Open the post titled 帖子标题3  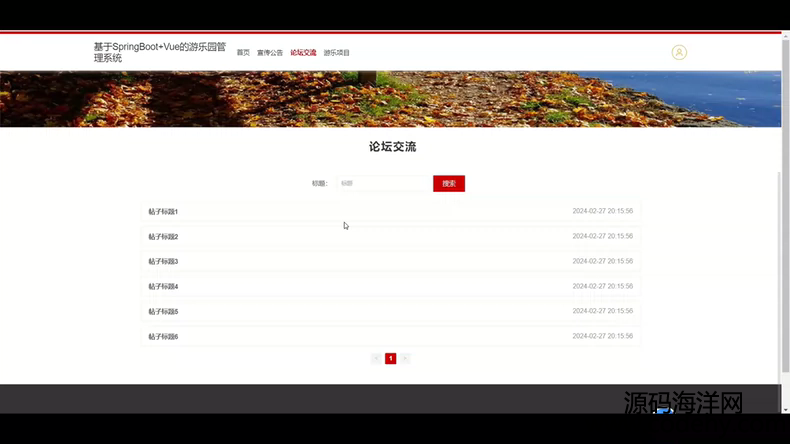click(163, 261)
